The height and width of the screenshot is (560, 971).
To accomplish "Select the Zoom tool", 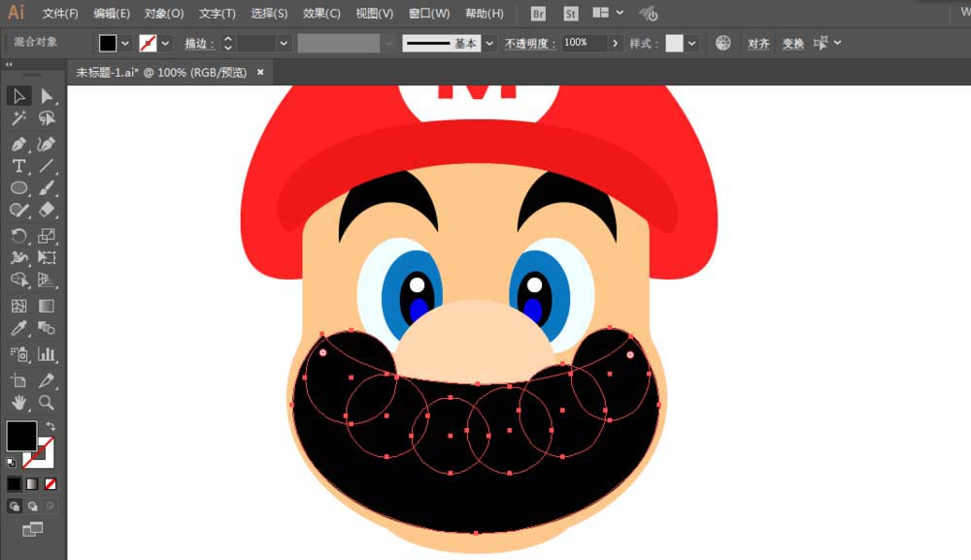I will click(47, 403).
